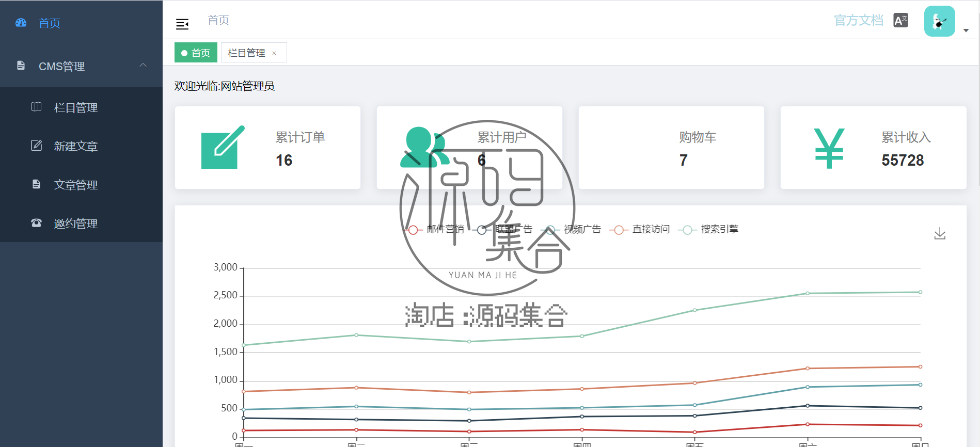980x447 pixels.
Task: Click the 累计订单 edit icon
Action: click(223, 147)
